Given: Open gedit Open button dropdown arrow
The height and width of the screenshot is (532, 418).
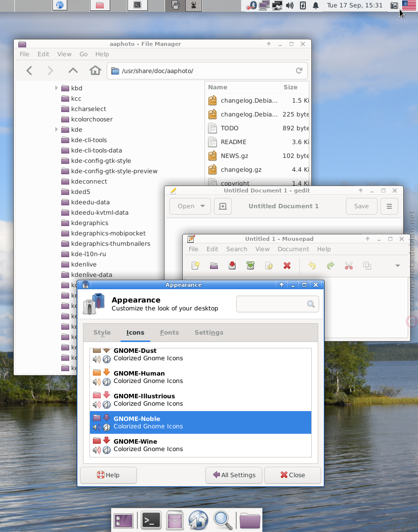Looking at the screenshot, I should 203,206.
